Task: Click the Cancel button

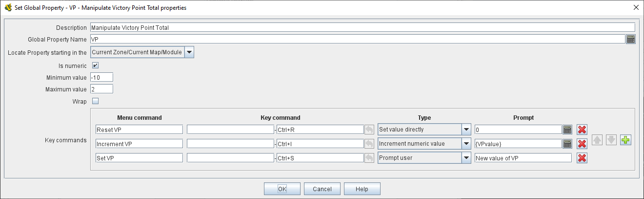Action: (322, 189)
